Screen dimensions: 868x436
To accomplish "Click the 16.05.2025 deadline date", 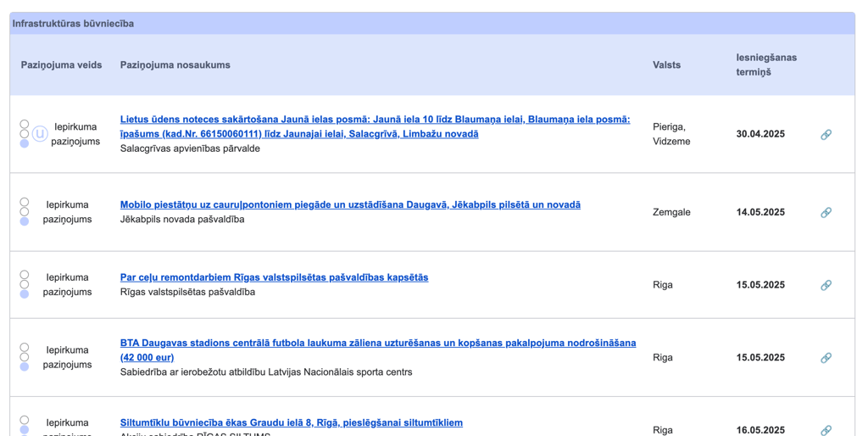I will point(760,430).
